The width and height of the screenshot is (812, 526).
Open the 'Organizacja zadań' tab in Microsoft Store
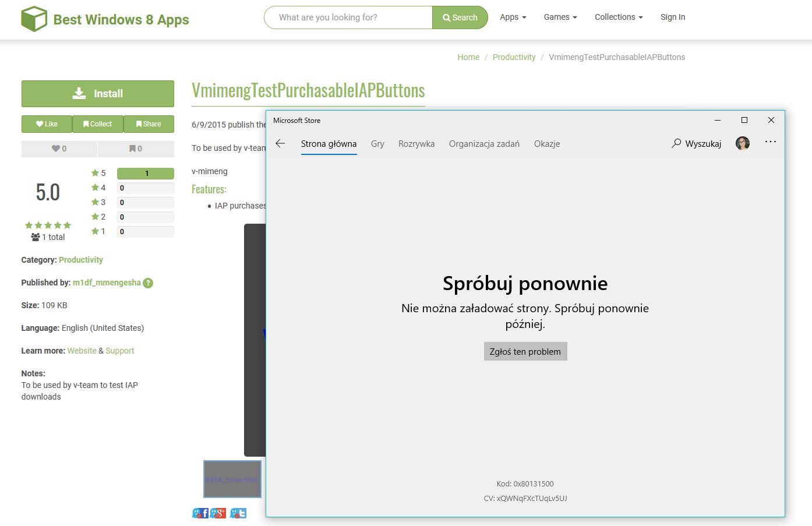(484, 144)
